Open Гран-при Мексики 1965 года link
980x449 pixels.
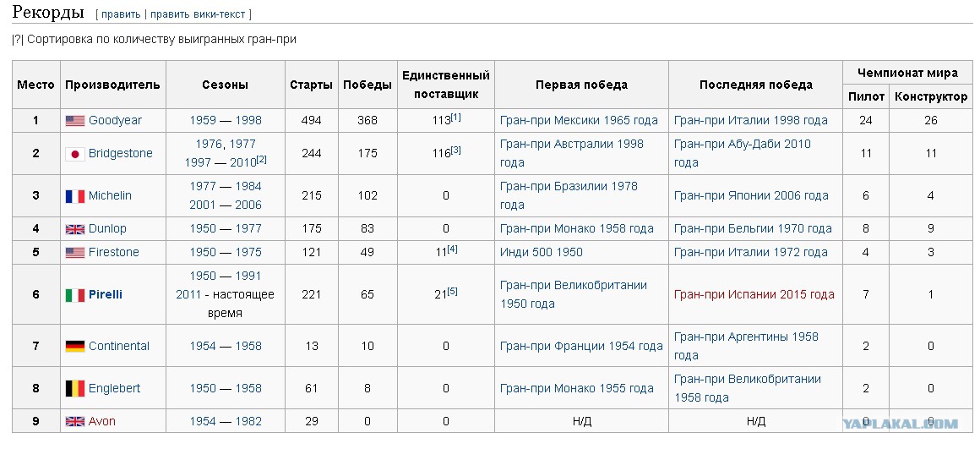pos(579,121)
